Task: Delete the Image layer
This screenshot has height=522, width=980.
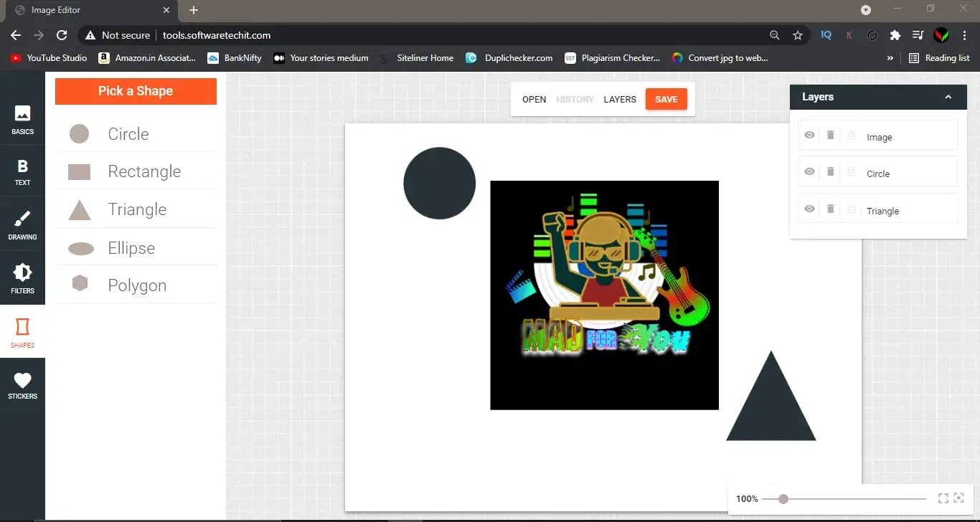Action: point(830,135)
